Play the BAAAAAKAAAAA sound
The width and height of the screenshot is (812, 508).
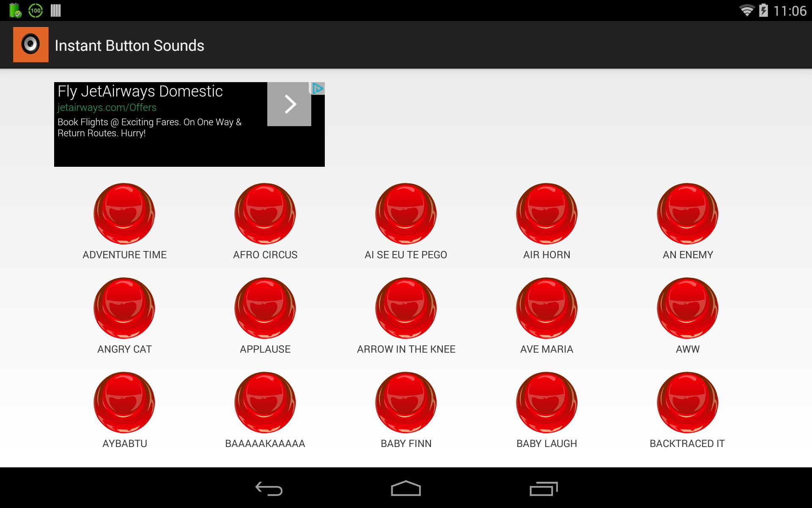pos(265,403)
